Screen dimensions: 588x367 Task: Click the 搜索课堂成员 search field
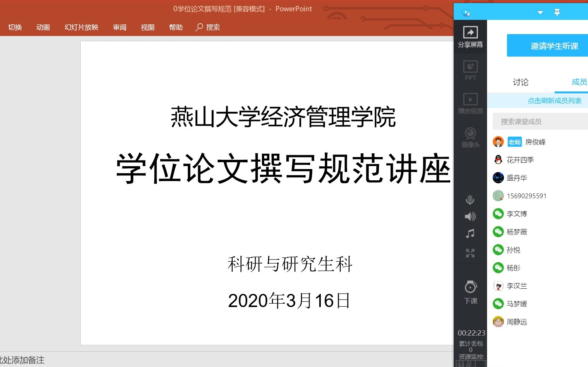[540, 121]
